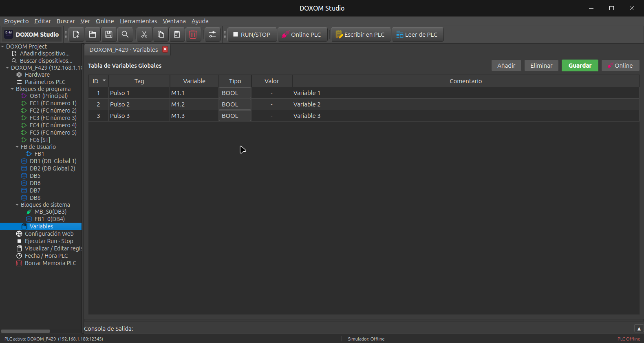Open the Online menu
Image resolution: width=644 pixels, height=343 pixels.
[x=105, y=21]
